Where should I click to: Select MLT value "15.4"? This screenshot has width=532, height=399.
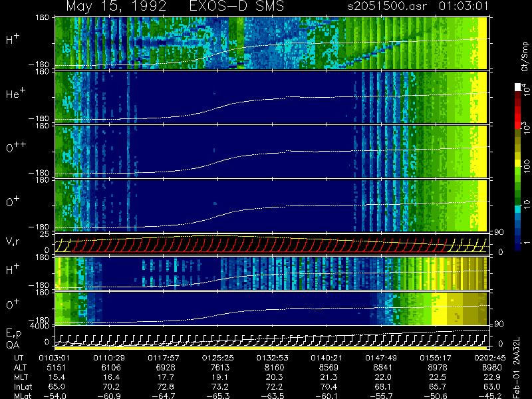pyautogui.click(x=57, y=377)
